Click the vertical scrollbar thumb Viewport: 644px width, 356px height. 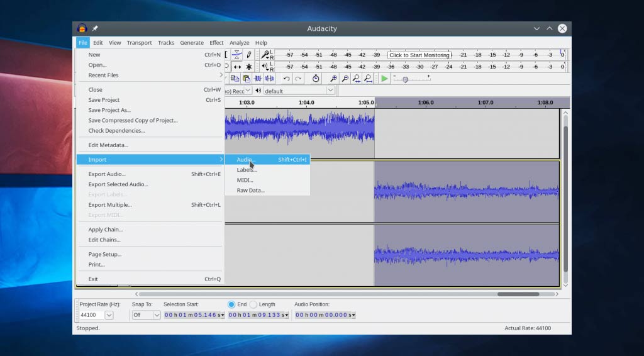tap(565, 199)
